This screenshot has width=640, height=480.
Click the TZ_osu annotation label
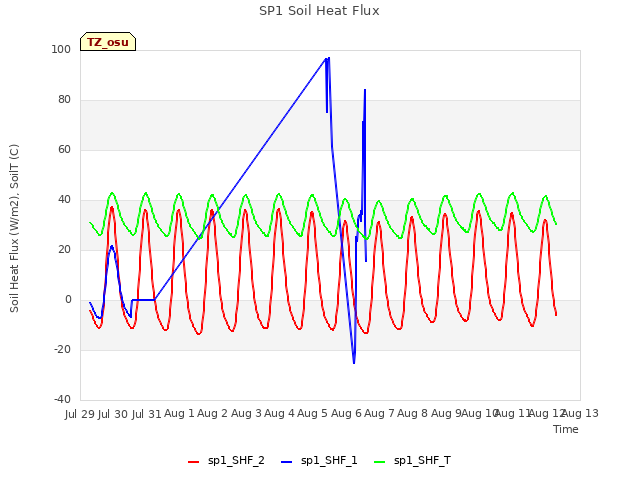pos(108,42)
